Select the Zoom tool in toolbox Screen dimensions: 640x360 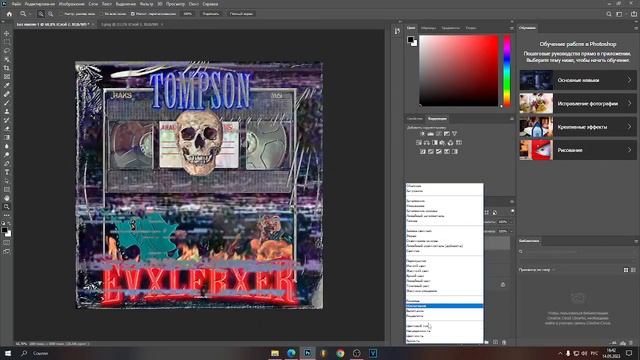pos(7,207)
